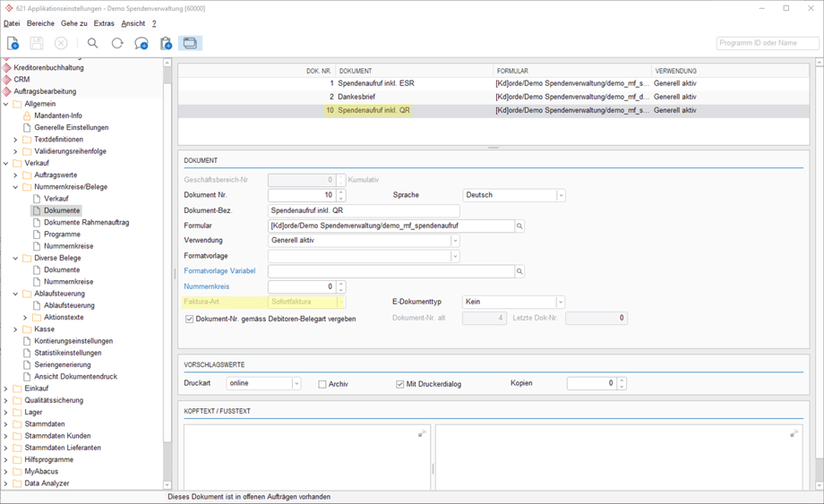Viewport: 824px width, 504px height.
Task: Open Statistikeinstellungen page
Action: [68, 353]
